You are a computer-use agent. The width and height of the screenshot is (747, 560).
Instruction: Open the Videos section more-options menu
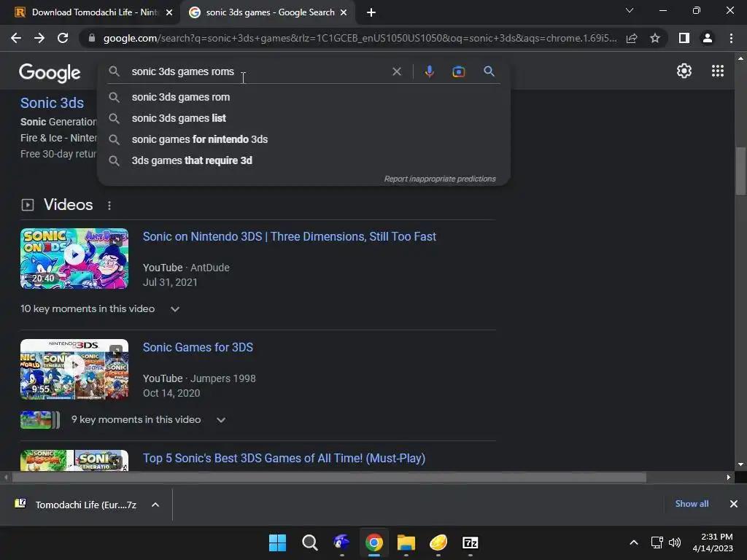pyautogui.click(x=109, y=205)
